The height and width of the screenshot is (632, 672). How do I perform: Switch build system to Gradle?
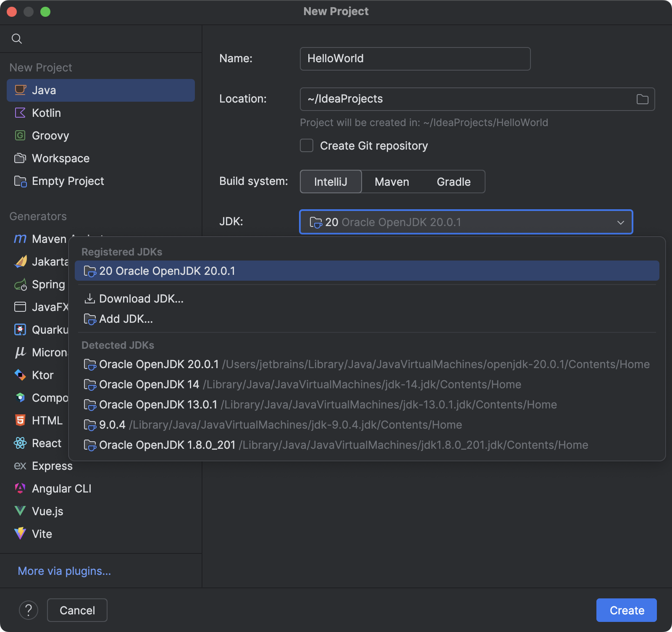(453, 182)
